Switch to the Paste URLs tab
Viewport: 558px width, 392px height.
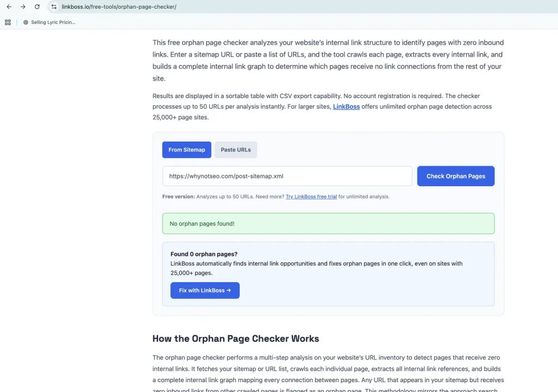[x=235, y=150]
